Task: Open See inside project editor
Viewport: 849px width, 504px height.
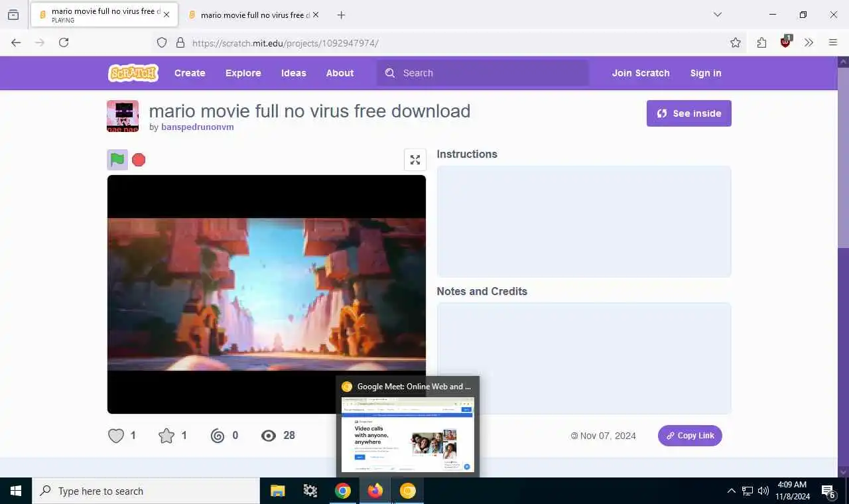Action: tap(689, 113)
